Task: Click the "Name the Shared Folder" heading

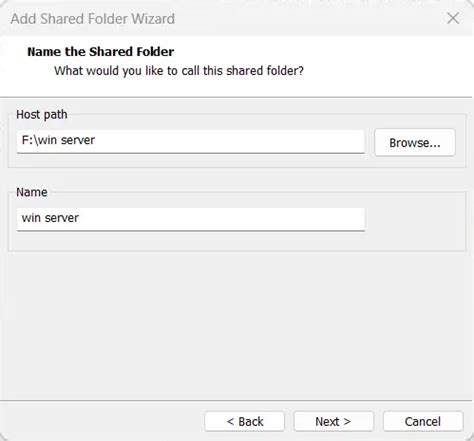Action: pos(101,52)
